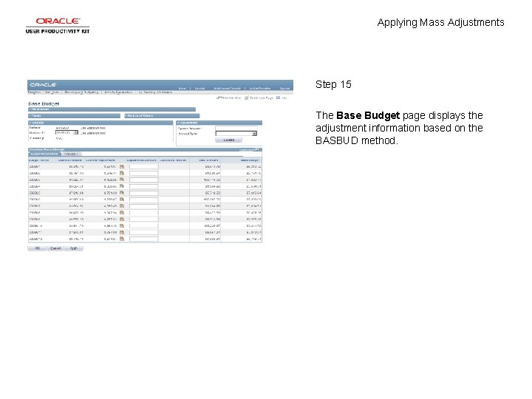The height and width of the screenshot is (399, 532).
Task: Expand the Totals section
Action: 74,116
